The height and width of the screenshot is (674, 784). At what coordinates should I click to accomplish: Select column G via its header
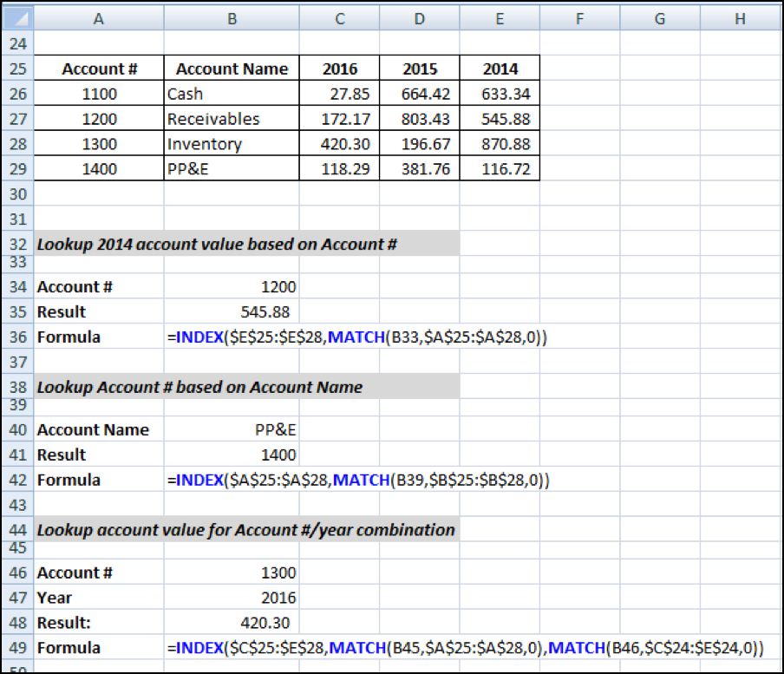(660, 18)
